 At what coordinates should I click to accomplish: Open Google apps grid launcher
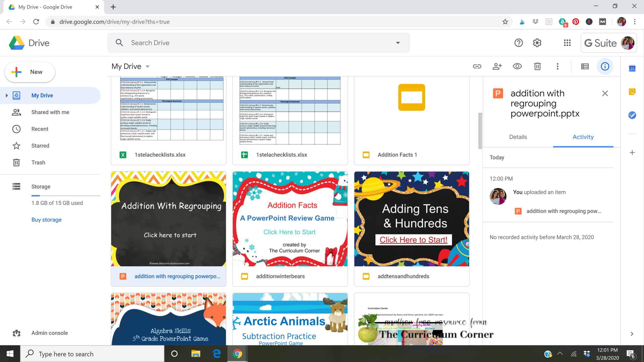point(567,43)
